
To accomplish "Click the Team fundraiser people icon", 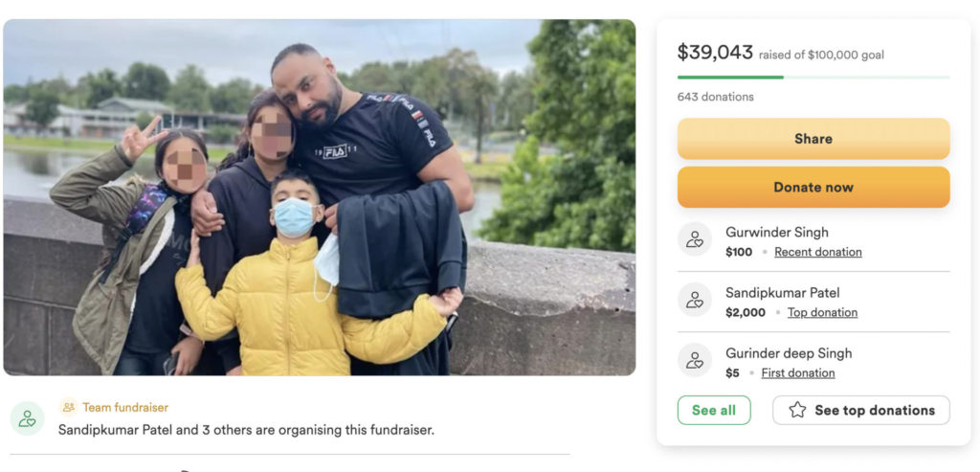I will point(68,407).
